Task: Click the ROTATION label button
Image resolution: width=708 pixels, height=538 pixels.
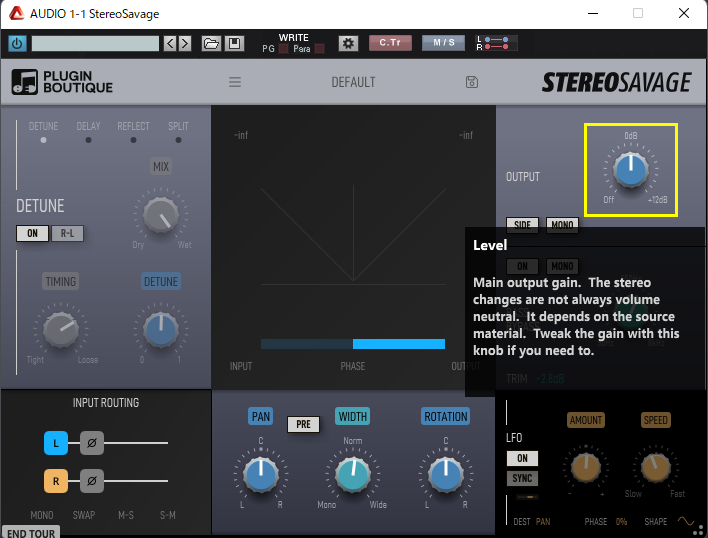Action: [446, 416]
